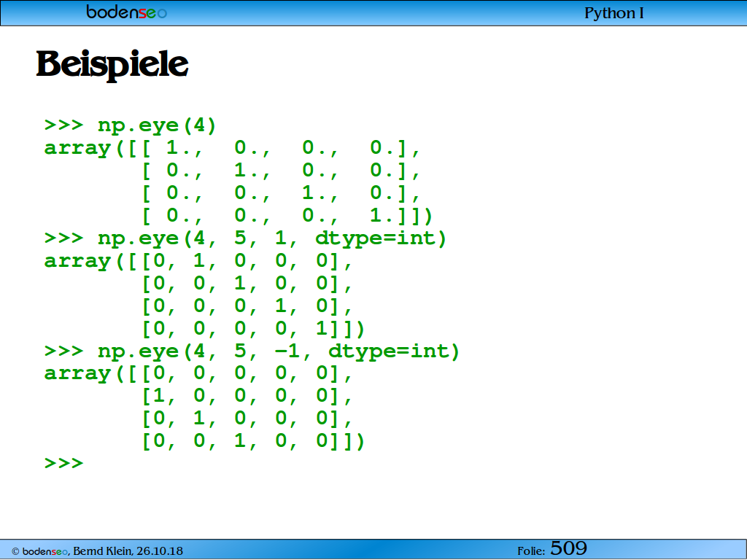Click the final empty '>>>' prompt
Image resolution: width=747 pixels, height=560 pixels.
point(64,463)
